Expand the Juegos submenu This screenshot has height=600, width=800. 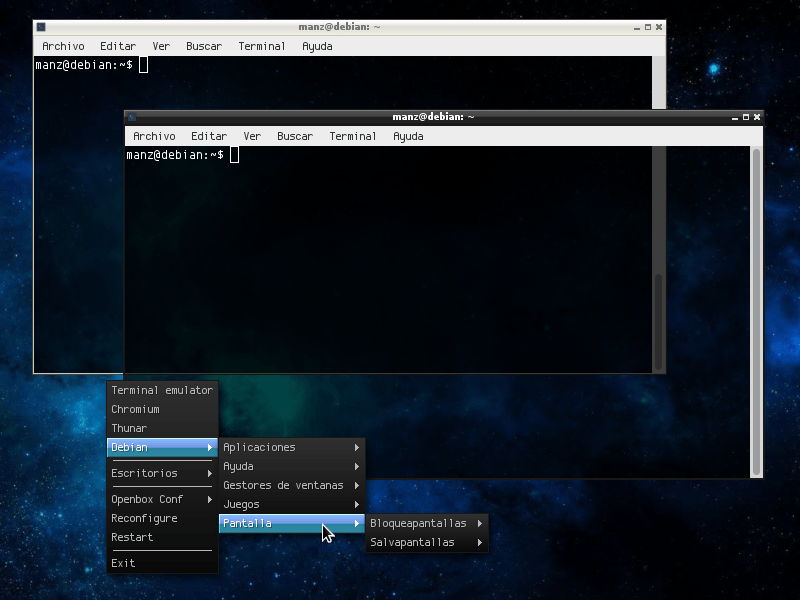[292, 504]
